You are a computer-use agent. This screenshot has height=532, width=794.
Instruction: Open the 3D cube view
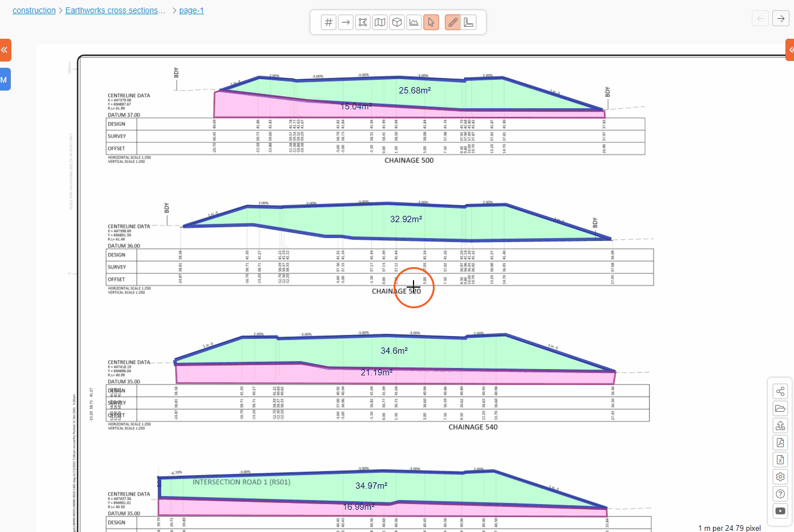(x=397, y=22)
